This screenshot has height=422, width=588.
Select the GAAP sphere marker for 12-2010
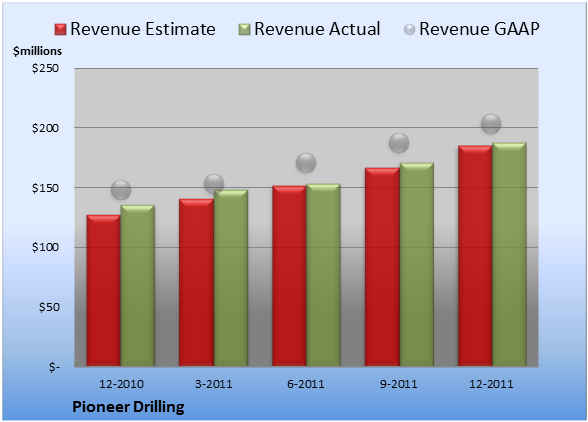[x=121, y=190]
